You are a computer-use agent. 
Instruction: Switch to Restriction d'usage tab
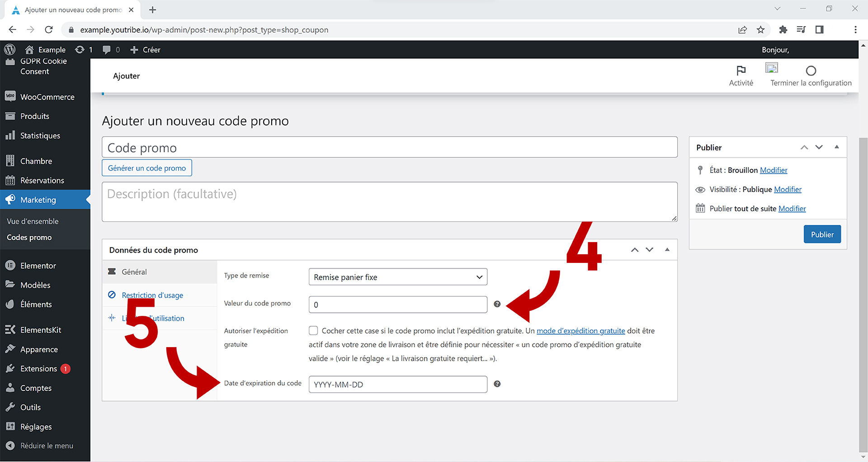point(152,295)
